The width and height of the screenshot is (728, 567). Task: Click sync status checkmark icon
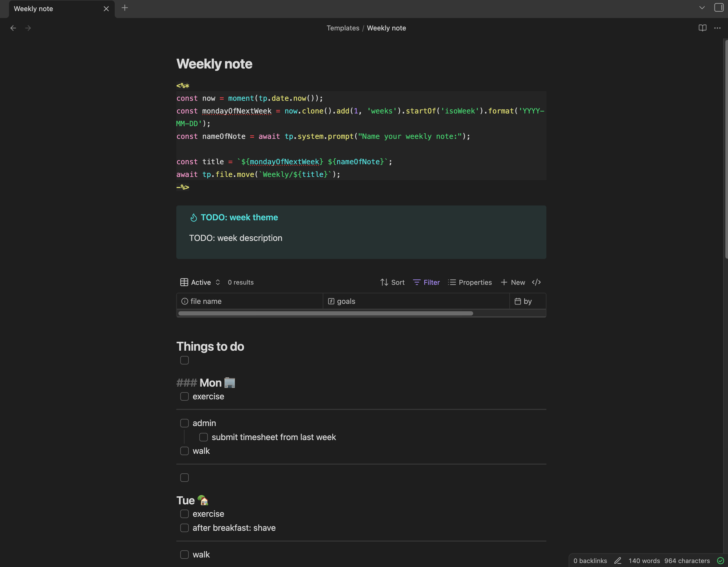720,561
